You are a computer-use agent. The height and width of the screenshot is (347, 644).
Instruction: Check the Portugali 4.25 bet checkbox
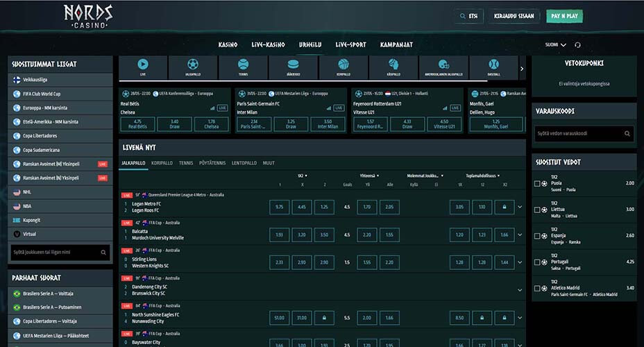coord(537,262)
